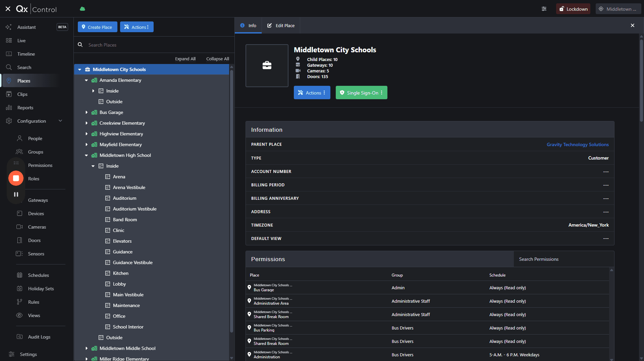This screenshot has width=644, height=361.
Task: Switch to the Edit Place tab
Action: [x=281, y=25]
